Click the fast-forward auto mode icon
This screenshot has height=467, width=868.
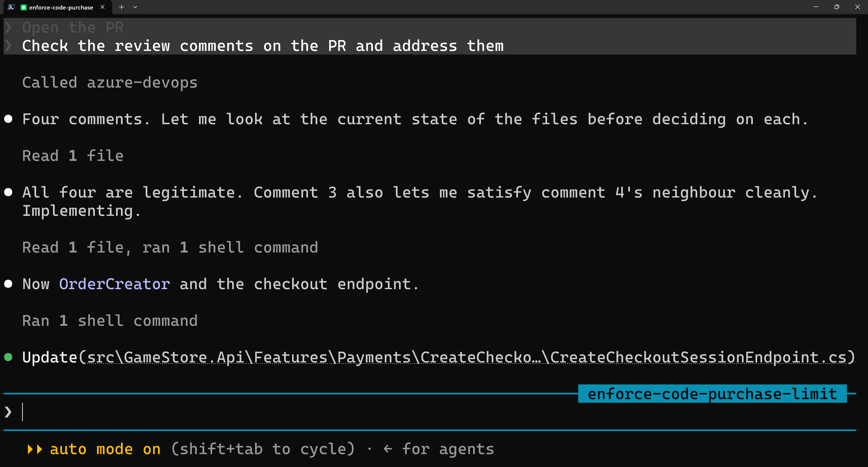point(35,449)
